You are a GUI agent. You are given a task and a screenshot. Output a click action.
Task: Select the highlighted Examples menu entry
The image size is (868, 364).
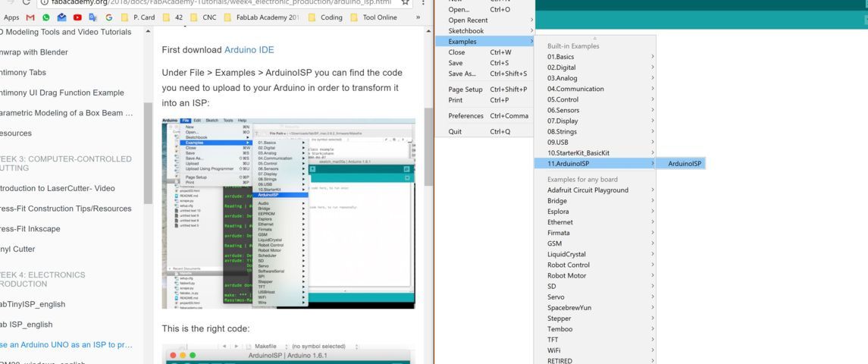click(484, 42)
